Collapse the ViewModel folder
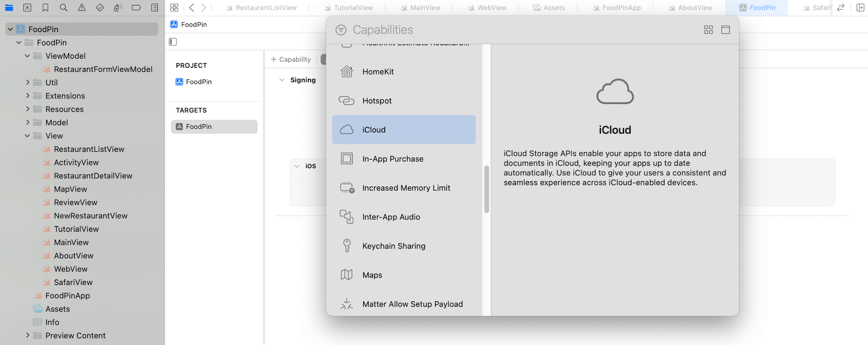The height and width of the screenshot is (345, 868). pos(28,56)
